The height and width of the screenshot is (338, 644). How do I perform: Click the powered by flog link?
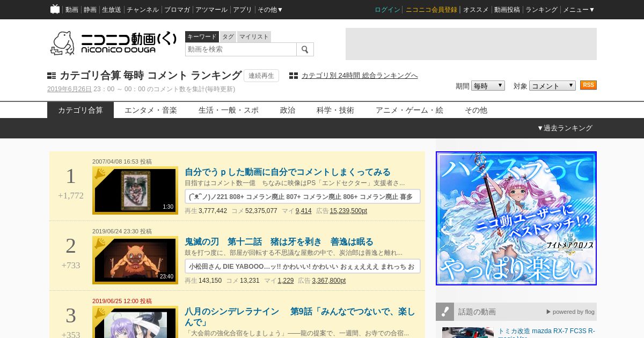[x=570, y=312]
